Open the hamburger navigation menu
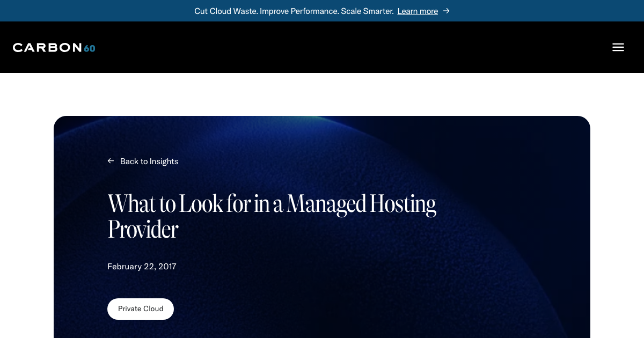Image resolution: width=644 pixels, height=338 pixels. click(618, 47)
